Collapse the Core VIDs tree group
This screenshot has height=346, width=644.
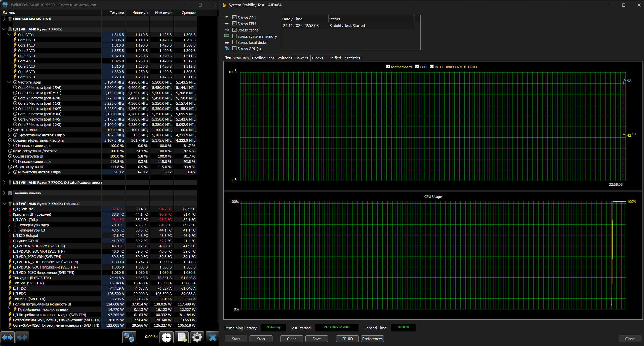pos(9,34)
